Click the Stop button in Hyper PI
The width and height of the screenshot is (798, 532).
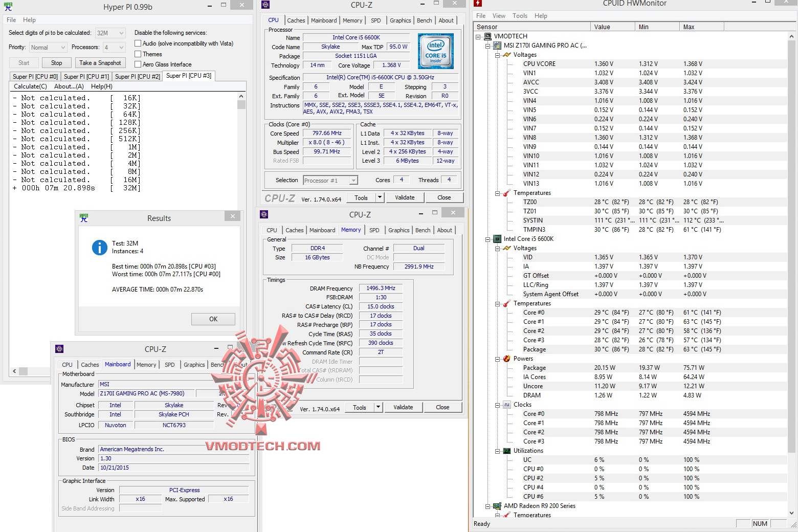pos(57,63)
